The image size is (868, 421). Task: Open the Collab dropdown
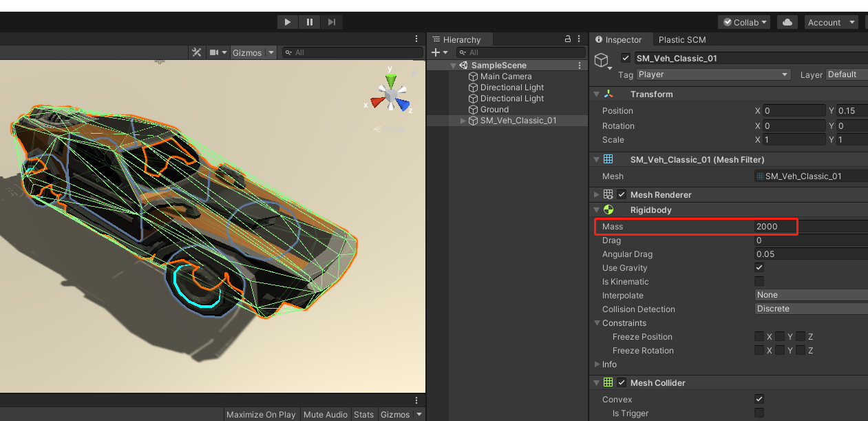tap(745, 22)
